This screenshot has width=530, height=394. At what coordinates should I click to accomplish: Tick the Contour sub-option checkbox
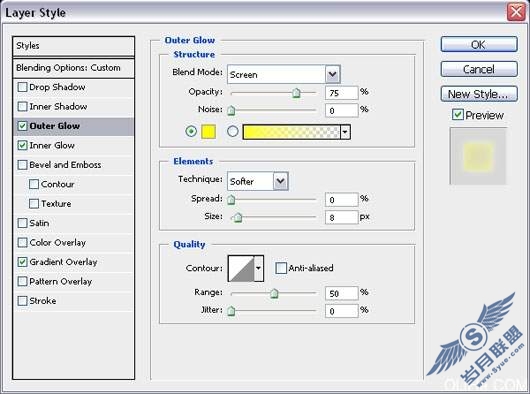34,184
